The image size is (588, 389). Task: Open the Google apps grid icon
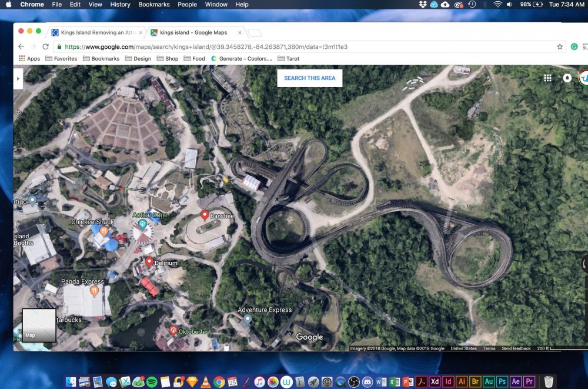(547, 78)
